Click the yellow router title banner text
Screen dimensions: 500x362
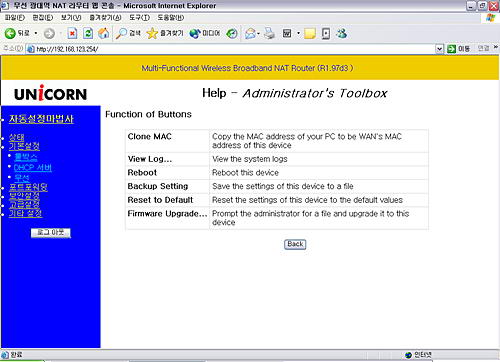coord(247,68)
